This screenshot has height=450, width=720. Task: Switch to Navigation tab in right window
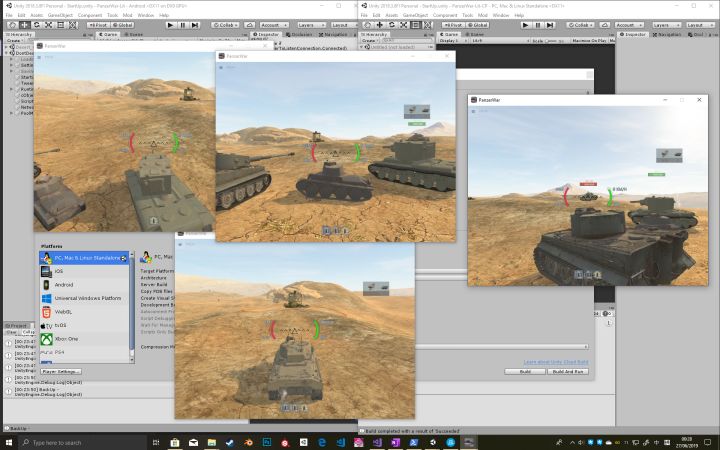[666, 34]
